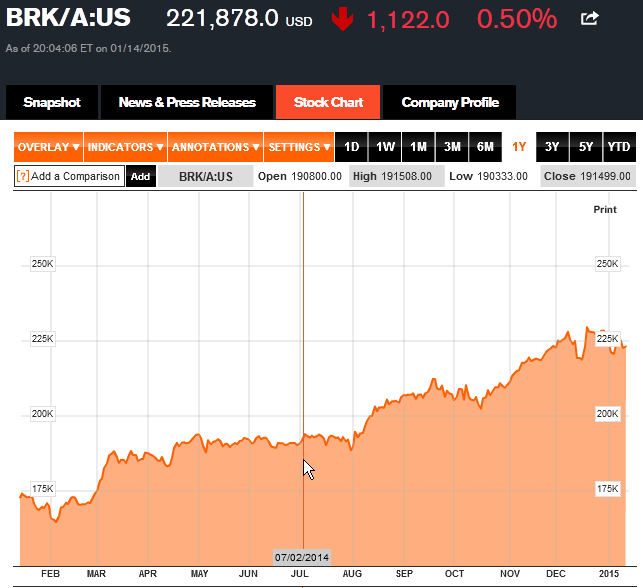The height and width of the screenshot is (588, 643).
Task: Click the left 200K axis label
Action: click(43, 414)
